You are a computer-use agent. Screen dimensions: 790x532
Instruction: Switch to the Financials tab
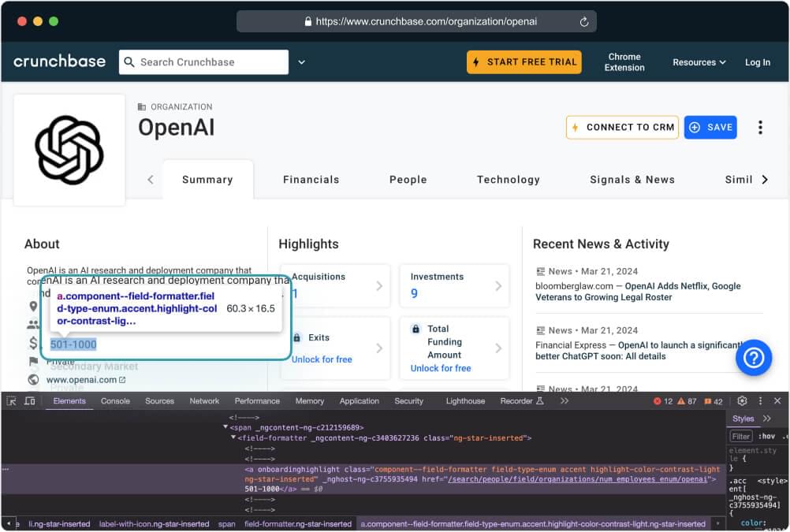tap(311, 180)
